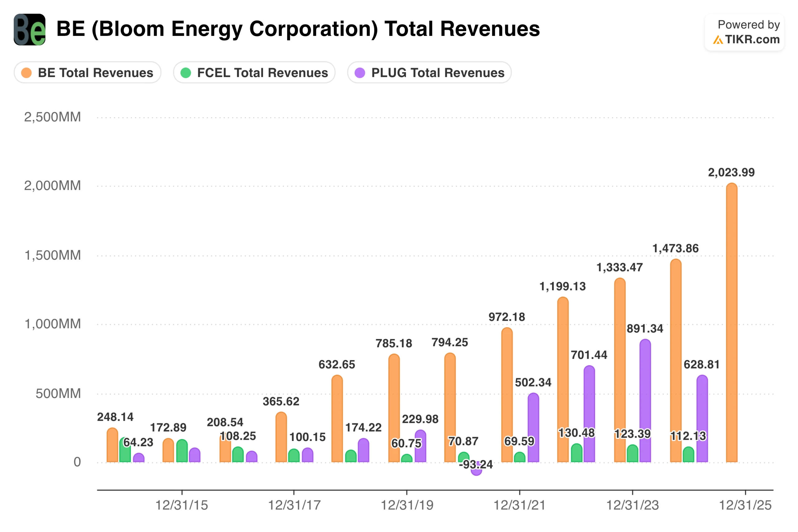Click the Bloom Energy "Be" logo icon

click(x=29, y=29)
